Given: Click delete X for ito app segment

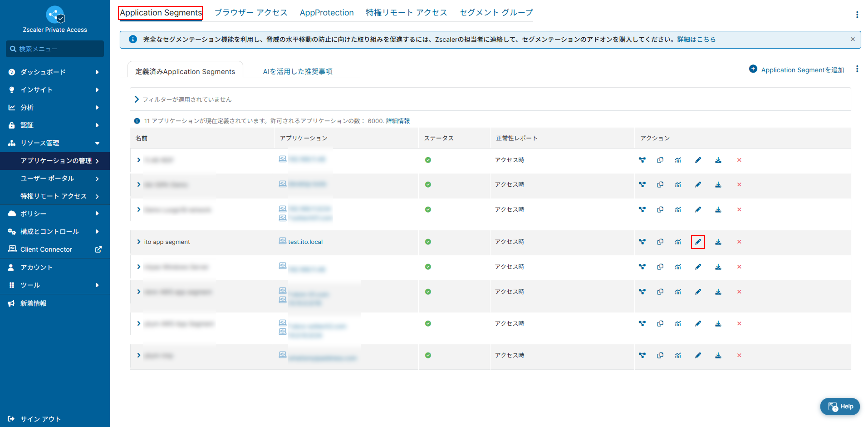Looking at the screenshot, I should click(739, 242).
